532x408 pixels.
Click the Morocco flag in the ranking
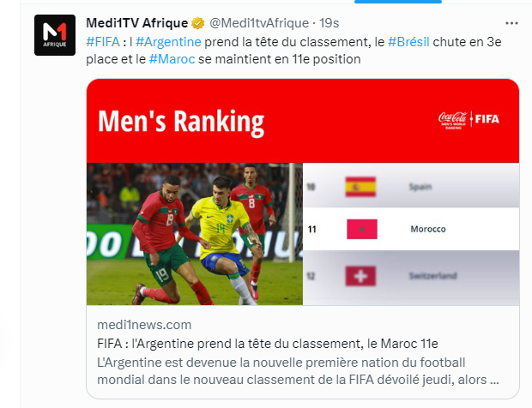click(362, 230)
